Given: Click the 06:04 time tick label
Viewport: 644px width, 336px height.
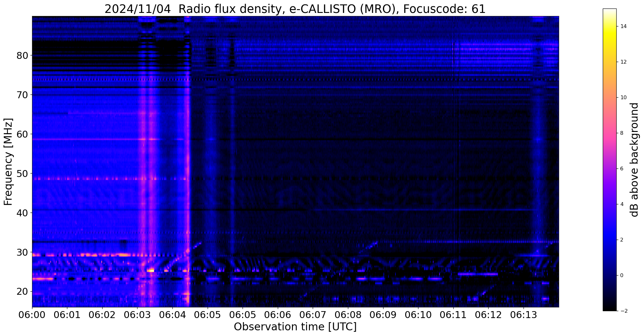Looking at the screenshot, I should [172, 315].
